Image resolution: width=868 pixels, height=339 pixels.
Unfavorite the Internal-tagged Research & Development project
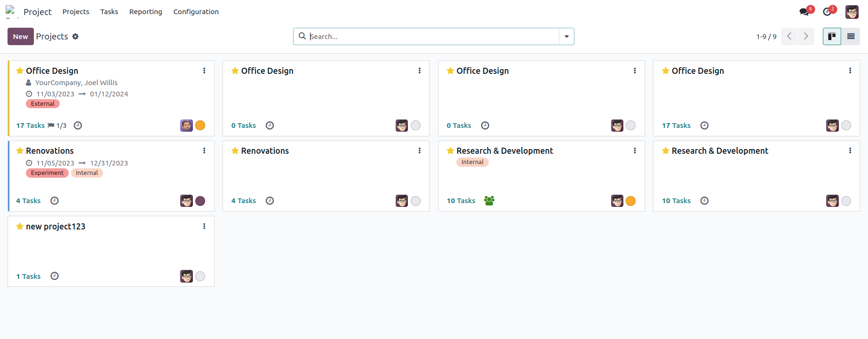[x=450, y=151]
